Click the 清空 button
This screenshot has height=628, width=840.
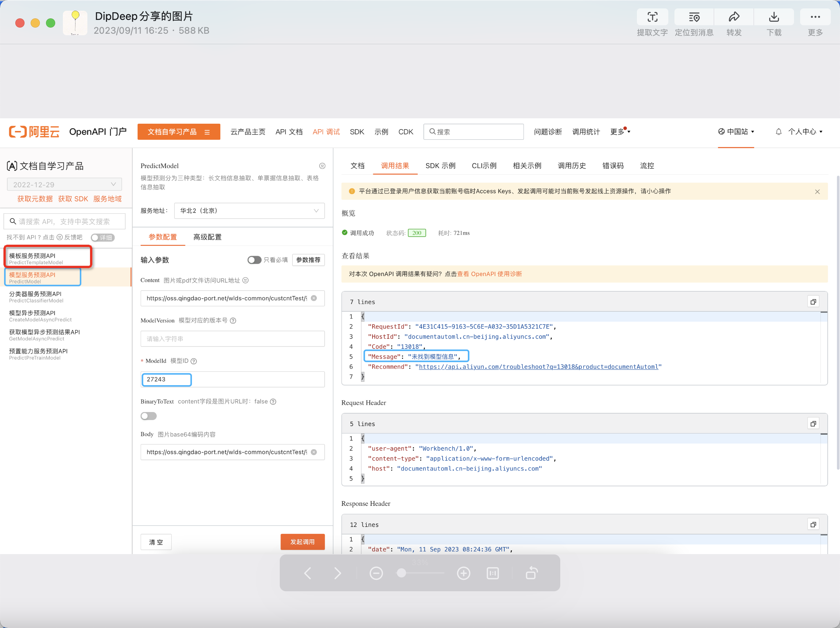point(156,542)
